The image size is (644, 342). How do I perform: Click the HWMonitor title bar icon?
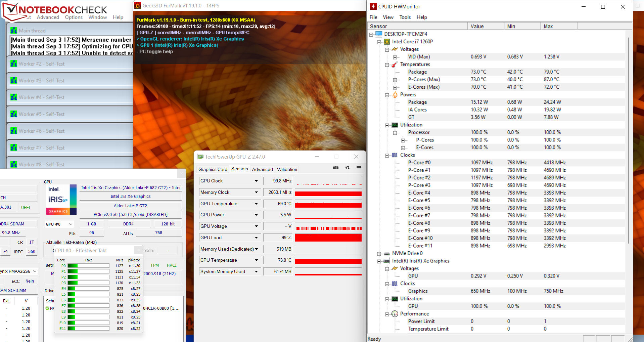pyautogui.click(x=373, y=6)
